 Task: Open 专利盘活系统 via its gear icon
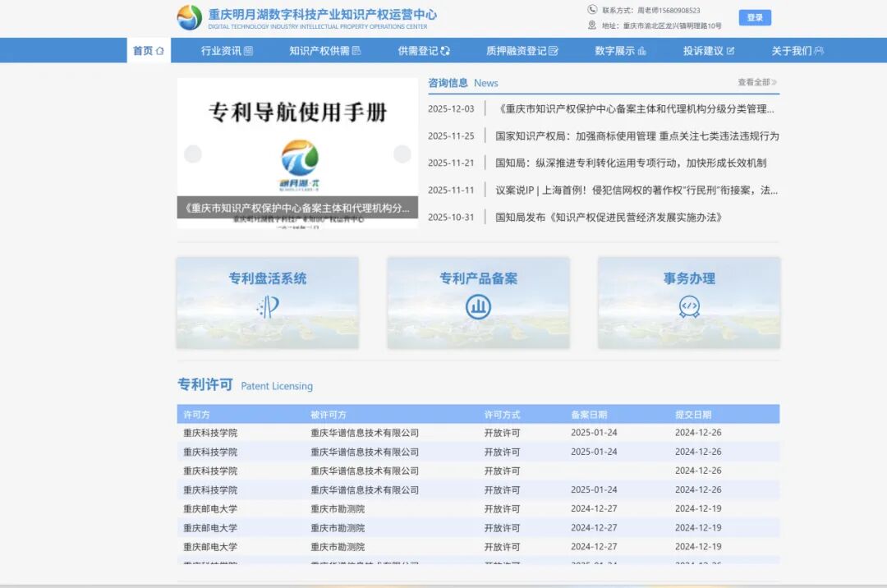pyautogui.click(x=268, y=305)
